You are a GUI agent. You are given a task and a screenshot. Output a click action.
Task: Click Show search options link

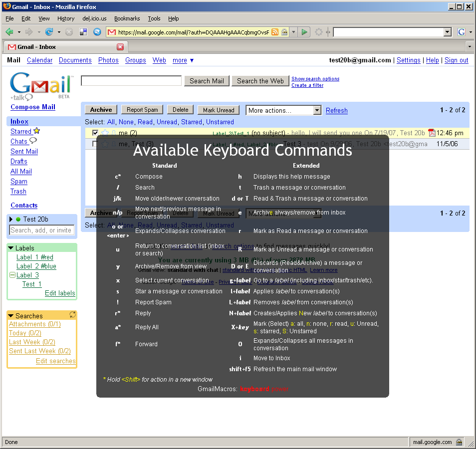click(x=315, y=79)
